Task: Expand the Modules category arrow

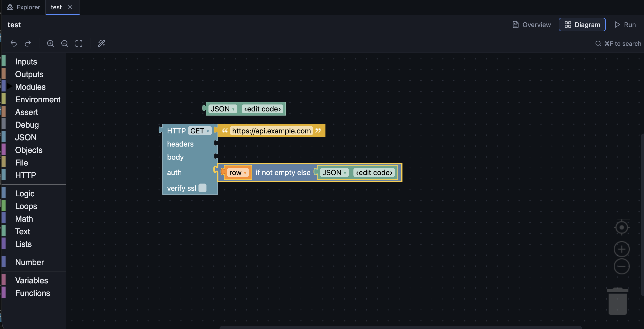Action: coord(10,86)
